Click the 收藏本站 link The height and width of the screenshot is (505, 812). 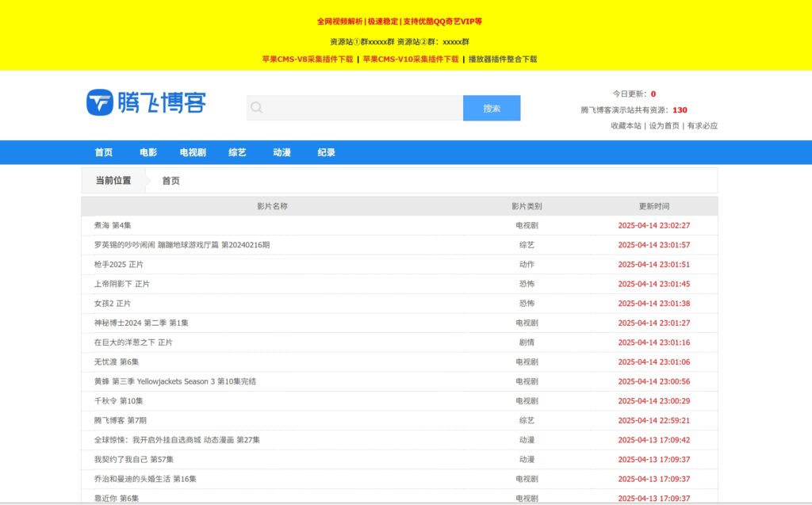tap(626, 125)
